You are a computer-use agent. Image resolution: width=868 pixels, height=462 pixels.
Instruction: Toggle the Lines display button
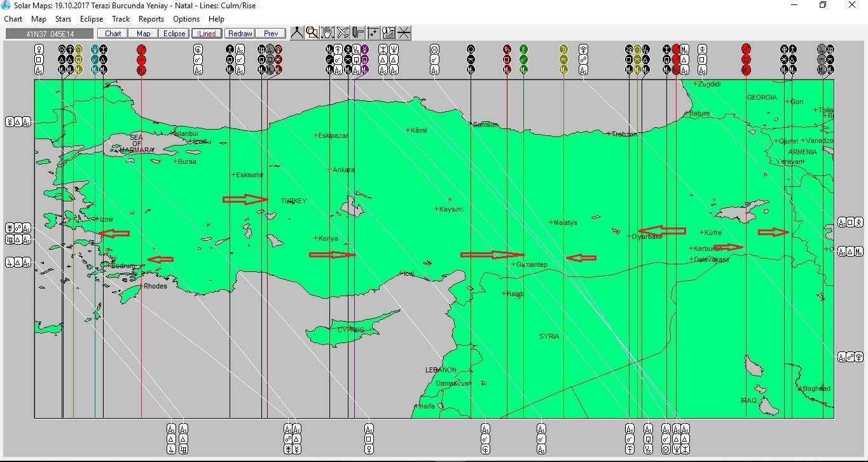tap(207, 34)
